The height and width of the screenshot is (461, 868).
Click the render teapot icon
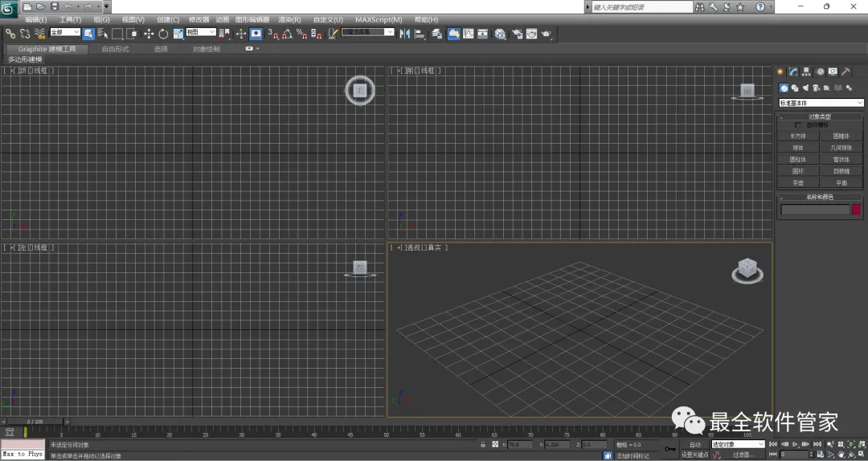click(546, 34)
